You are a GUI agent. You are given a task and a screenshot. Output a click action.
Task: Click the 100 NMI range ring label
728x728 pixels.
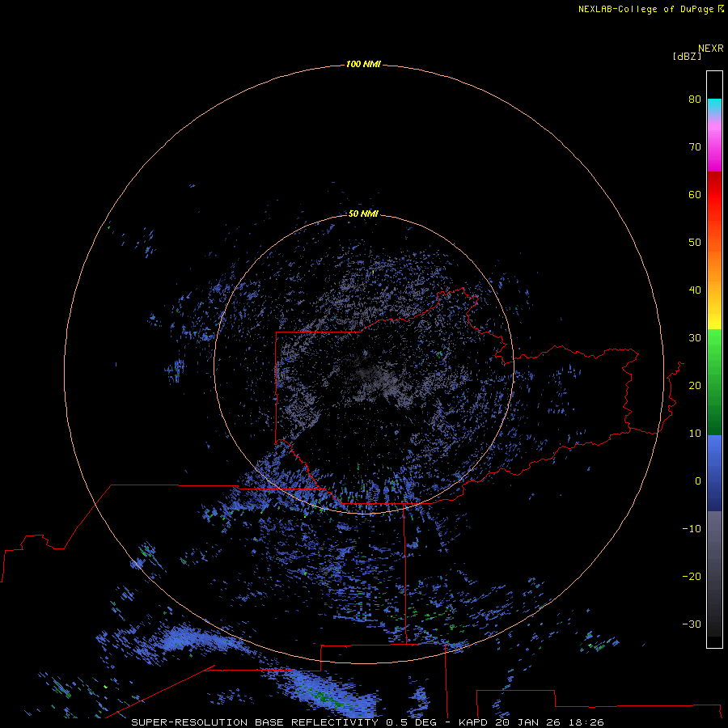pyautogui.click(x=363, y=64)
